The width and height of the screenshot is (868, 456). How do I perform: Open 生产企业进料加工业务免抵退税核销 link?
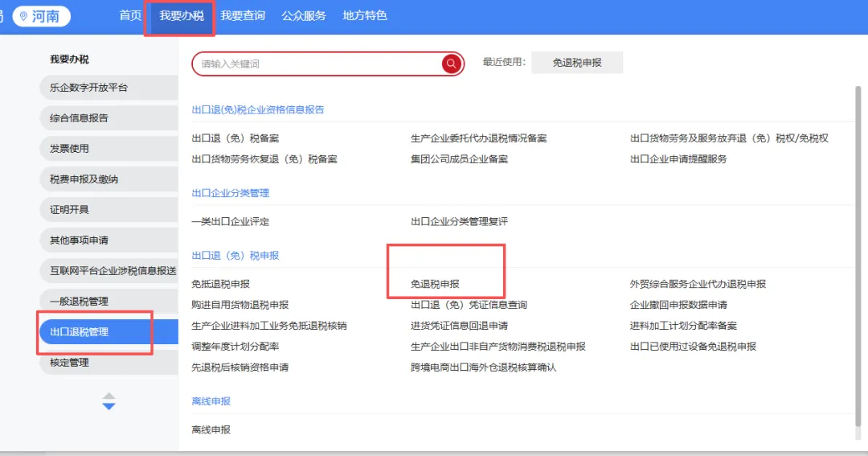269,326
